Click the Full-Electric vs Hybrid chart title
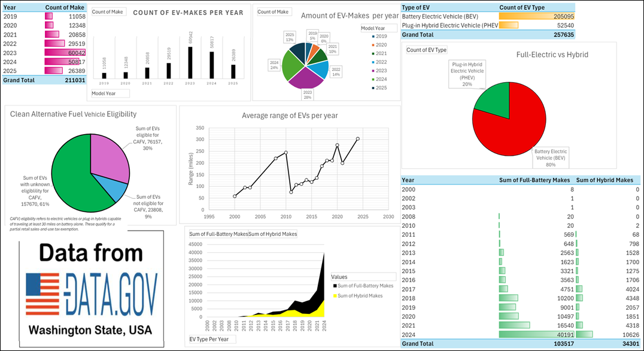 tap(552, 55)
